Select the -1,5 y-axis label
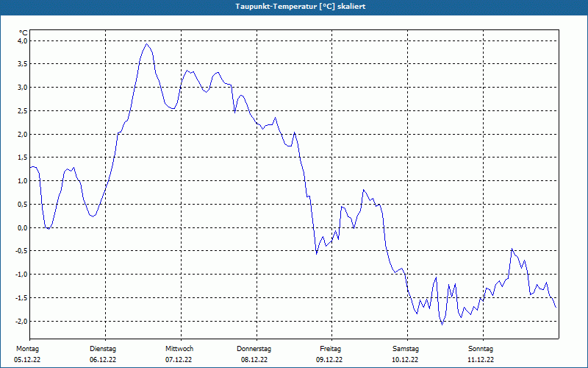 tap(21, 298)
